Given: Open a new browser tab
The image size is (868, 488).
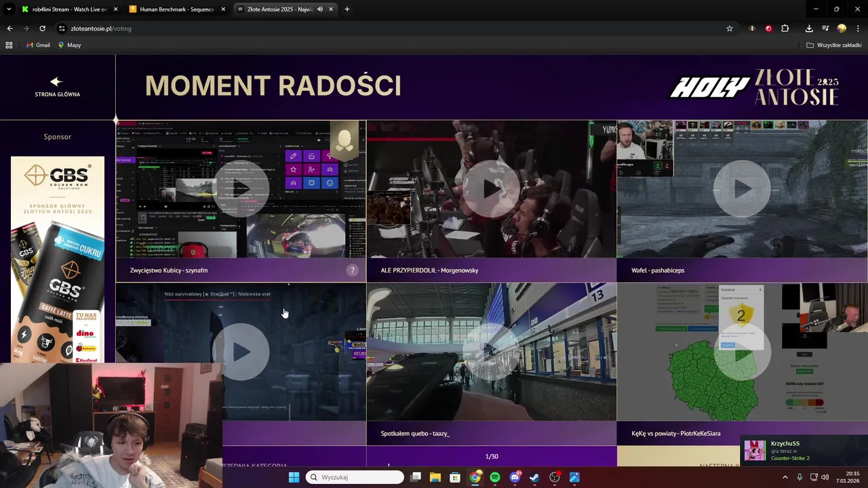Looking at the screenshot, I should point(347,9).
